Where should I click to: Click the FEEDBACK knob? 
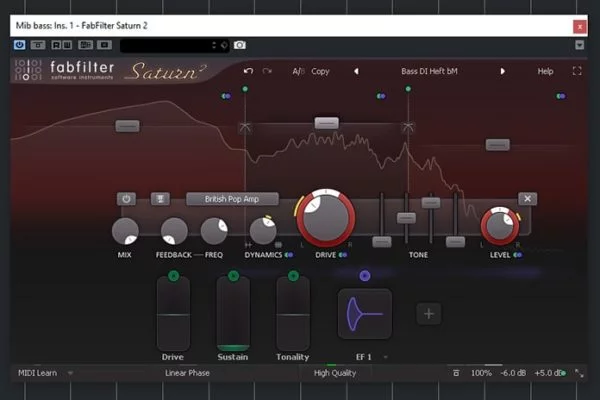[174, 231]
